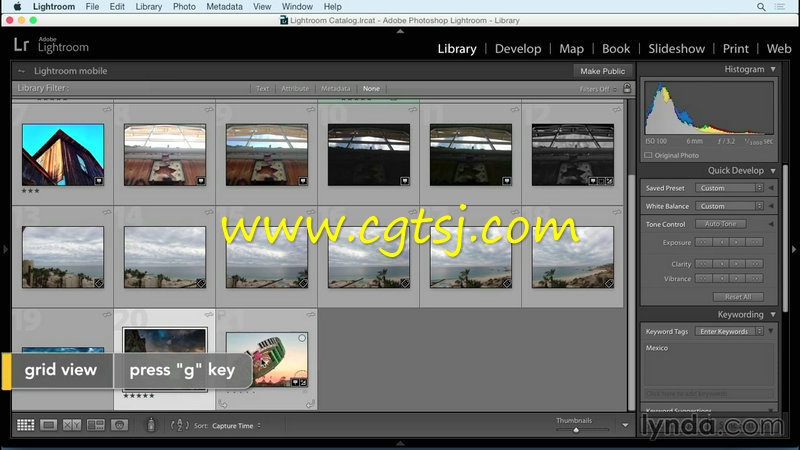Big increase Vibrance double-arrow button
This screenshot has height=450, width=800.
(755, 279)
